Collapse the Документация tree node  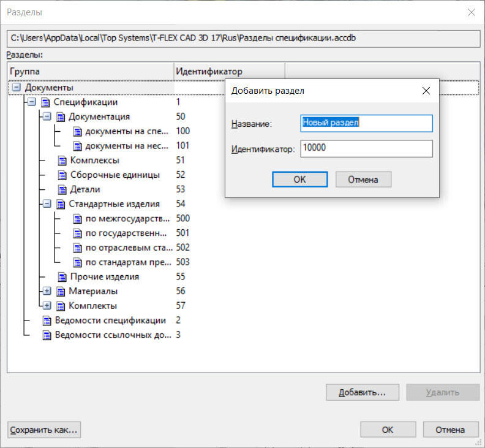47,116
